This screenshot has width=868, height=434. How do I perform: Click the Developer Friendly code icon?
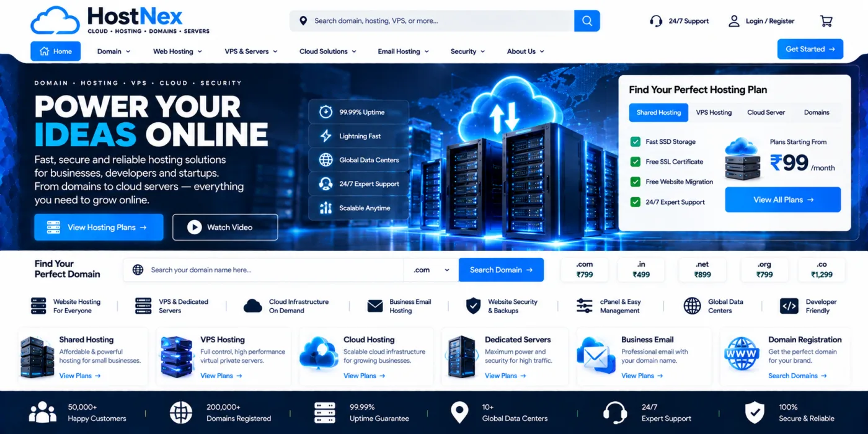[x=789, y=306]
